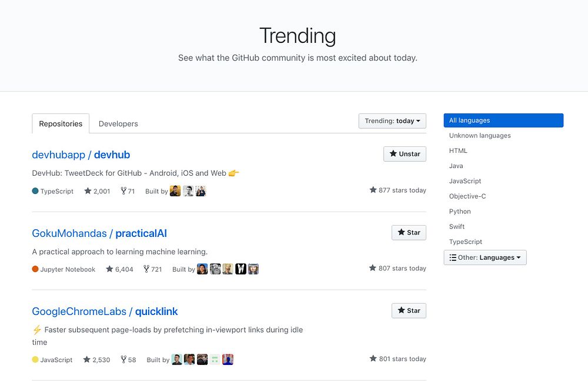This screenshot has height=392, width=588.
Task: Click fifth contributor avatar of practicalAI
Action: (x=253, y=269)
